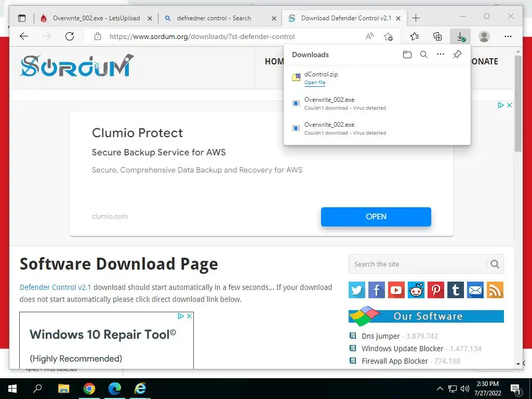Open Favorites list icon
The width and height of the screenshot is (532, 399).
pyautogui.click(x=414, y=36)
